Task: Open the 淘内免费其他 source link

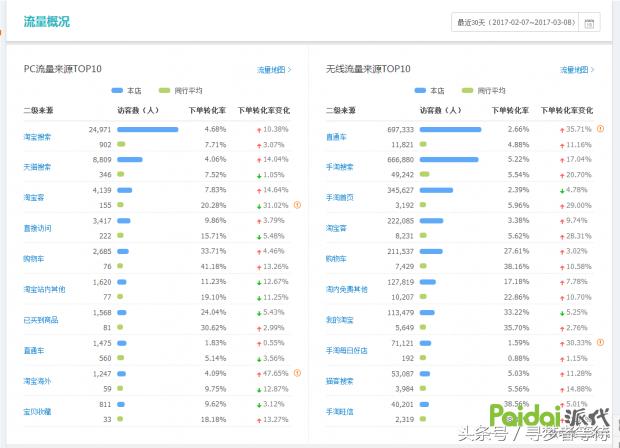Action: point(347,289)
